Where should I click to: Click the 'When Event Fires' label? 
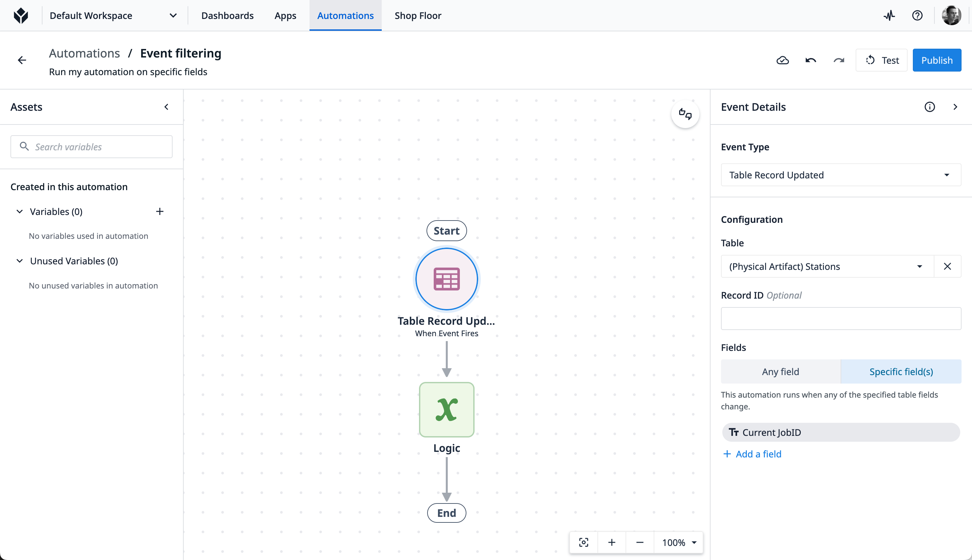pos(446,333)
